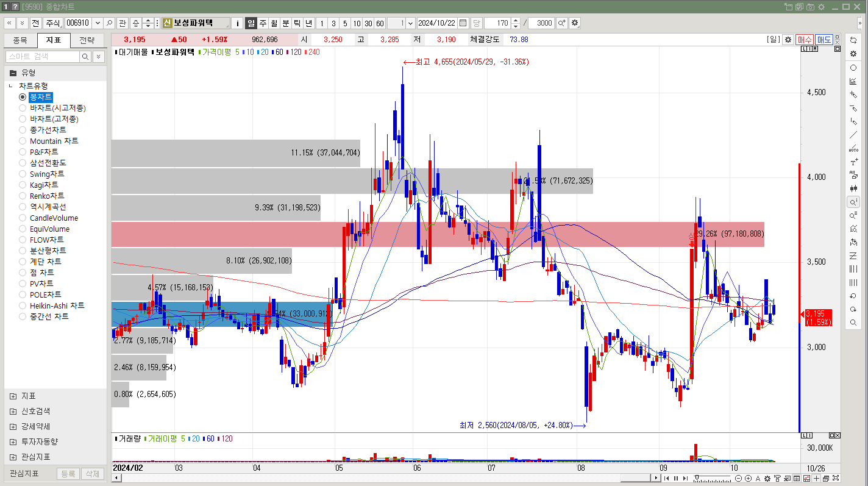Click the erase All drawings tool
The width and height of the screenshot is (868, 486).
(853, 175)
